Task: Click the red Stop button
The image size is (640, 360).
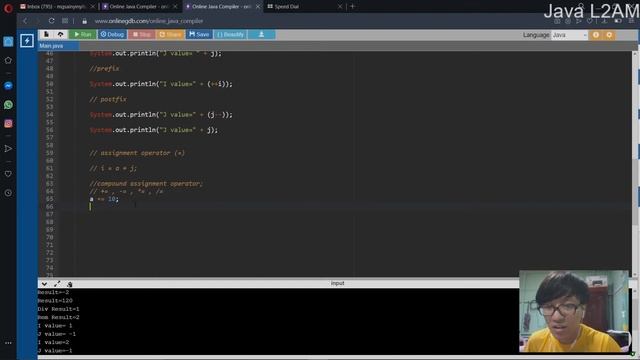Action: (142, 35)
